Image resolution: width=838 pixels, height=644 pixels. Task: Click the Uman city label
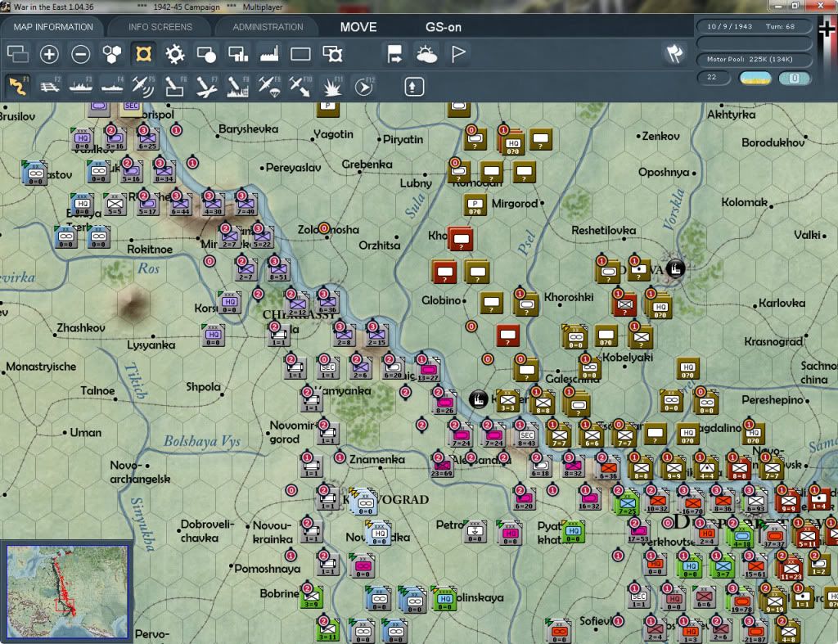point(85,433)
